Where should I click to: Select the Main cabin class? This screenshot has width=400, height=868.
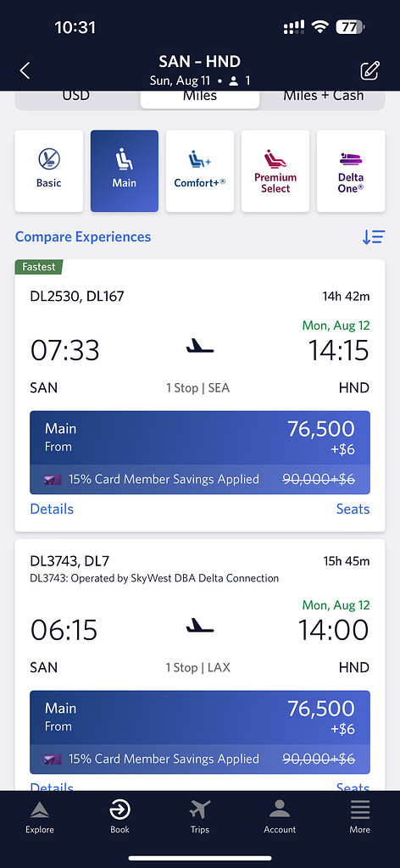(x=125, y=171)
